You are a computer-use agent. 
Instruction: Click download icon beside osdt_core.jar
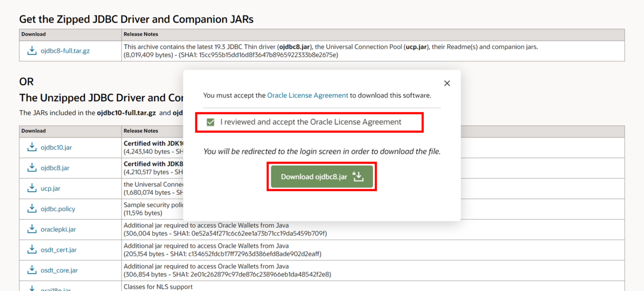pyautogui.click(x=31, y=270)
